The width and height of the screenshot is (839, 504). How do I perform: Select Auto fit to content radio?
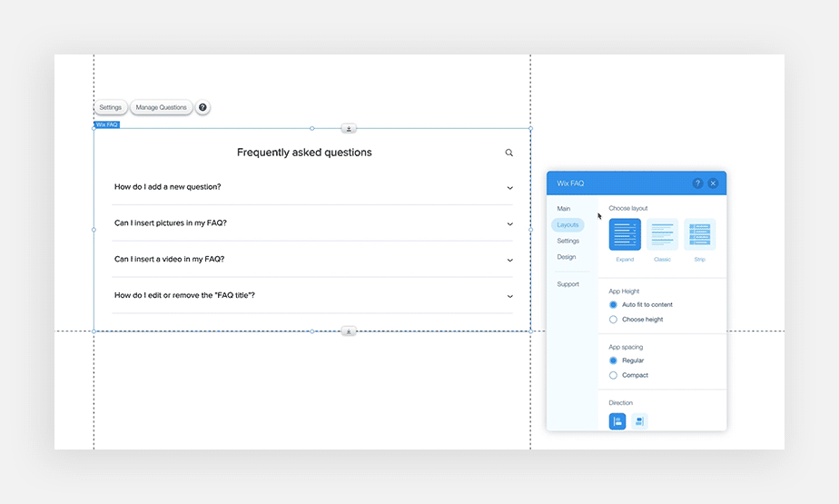(613, 304)
